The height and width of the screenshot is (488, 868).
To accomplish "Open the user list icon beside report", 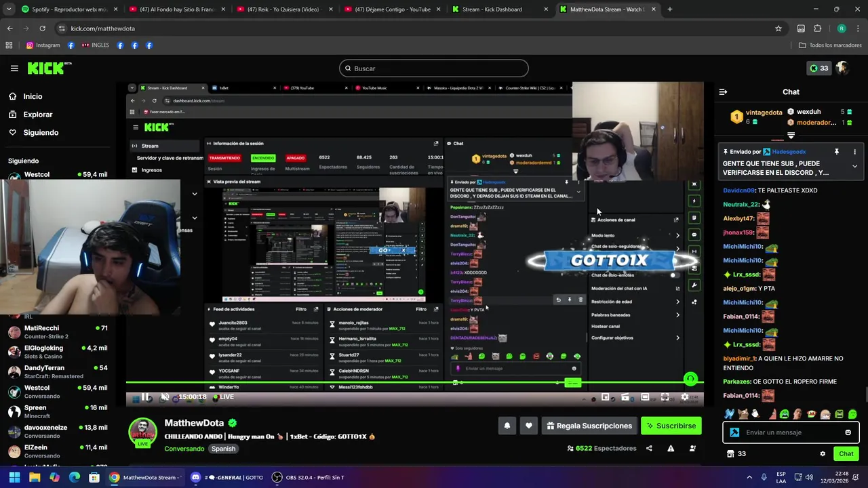I will pyautogui.click(x=692, y=448).
